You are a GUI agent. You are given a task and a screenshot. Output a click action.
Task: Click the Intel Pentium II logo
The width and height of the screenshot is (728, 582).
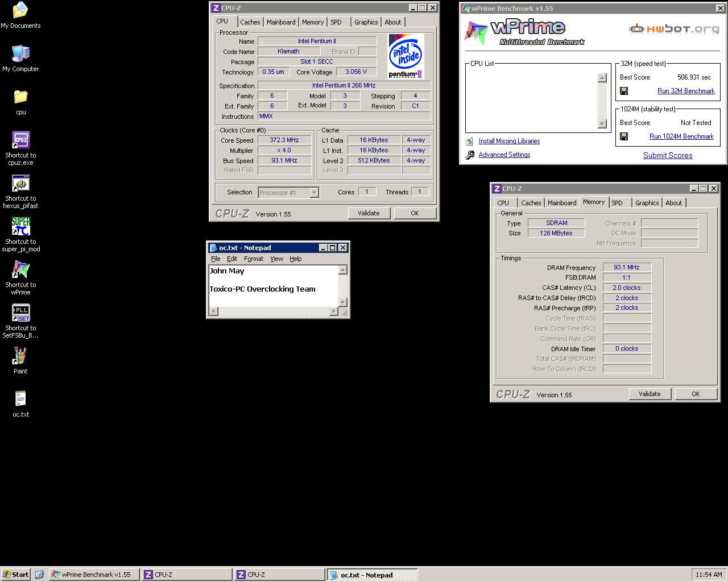click(x=406, y=56)
